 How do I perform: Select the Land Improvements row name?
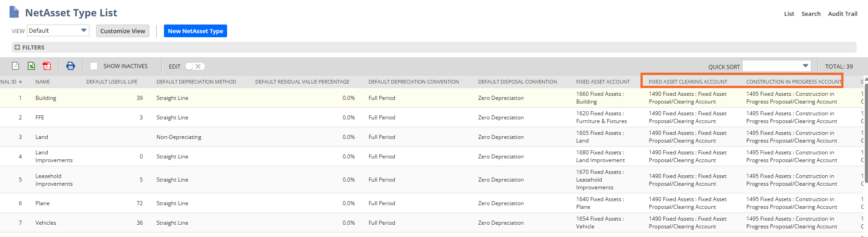(54, 156)
